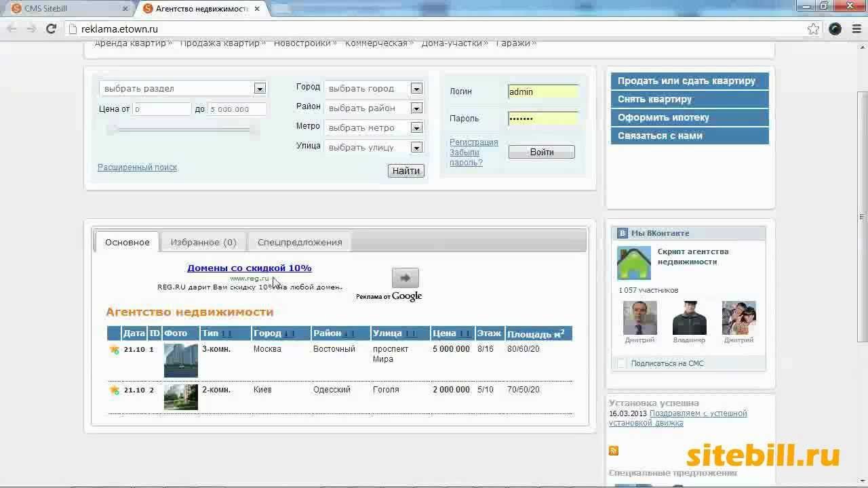868x488 pixels.
Task: Close the Агентство недвижимости browser tab
Action: coord(257,9)
